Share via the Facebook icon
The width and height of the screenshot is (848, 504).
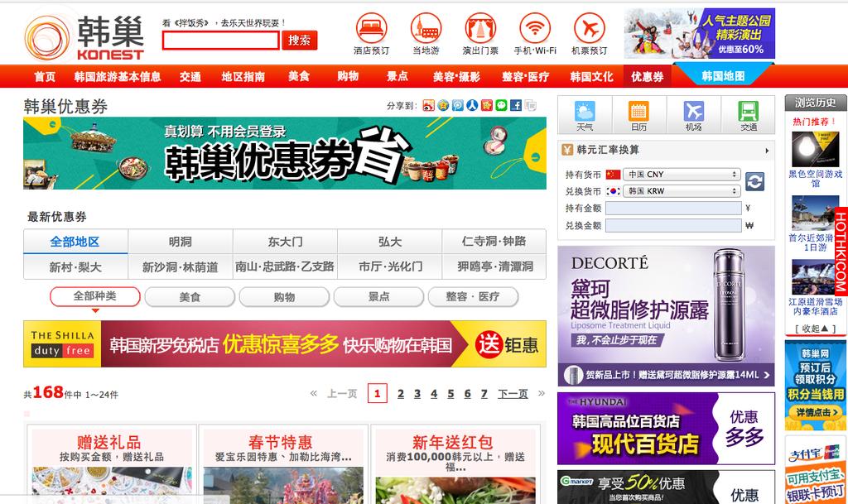point(516,105)
